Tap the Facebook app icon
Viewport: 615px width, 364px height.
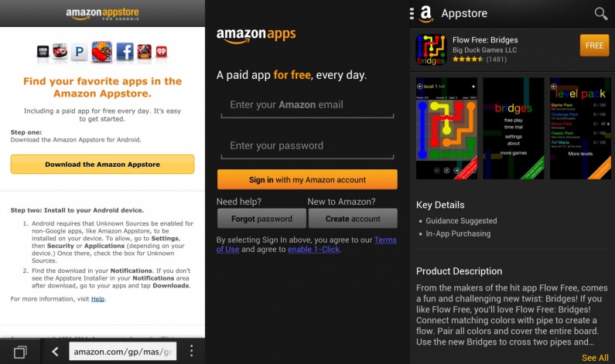coord(125,52)
